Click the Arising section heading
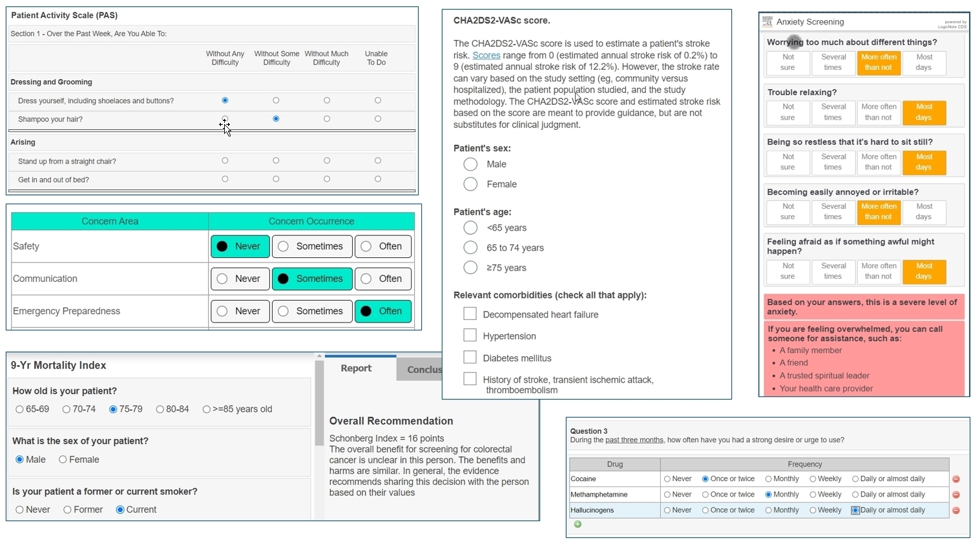The image size is (980, 545). [23, 142]
